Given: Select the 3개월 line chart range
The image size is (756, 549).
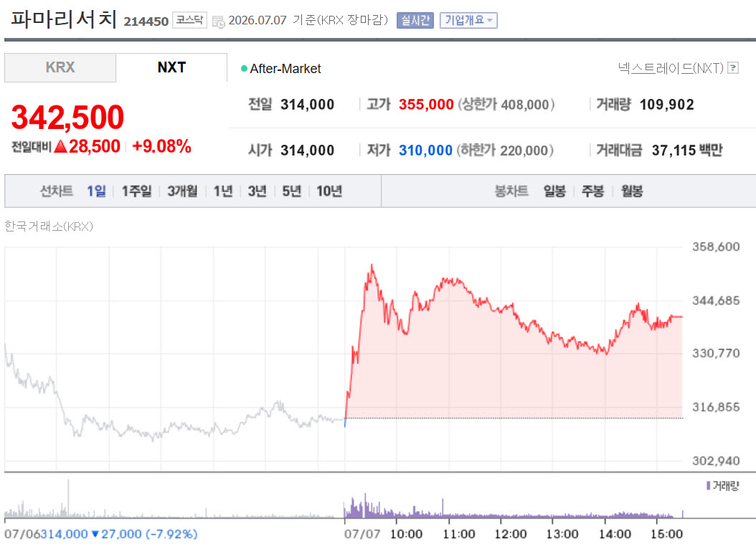Looking at the screenshot, I should click(x=182, y=191).
